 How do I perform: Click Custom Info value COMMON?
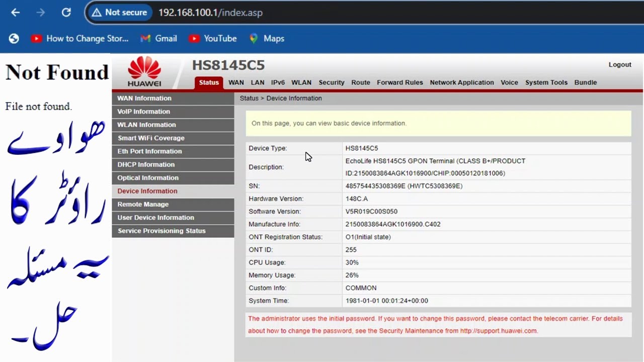(361, 288)
